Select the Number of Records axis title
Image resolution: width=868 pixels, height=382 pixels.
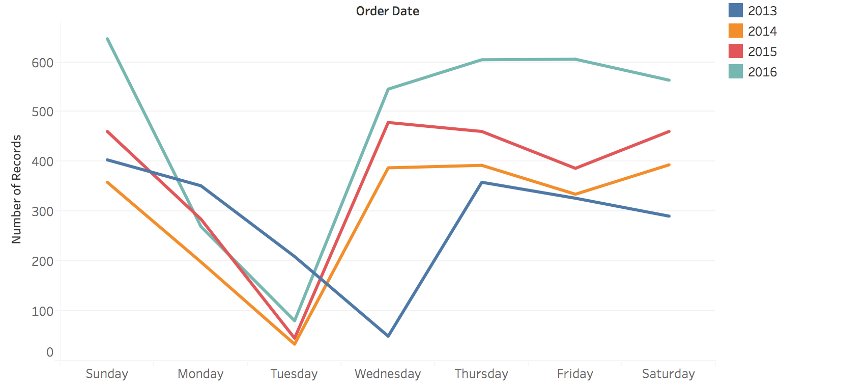16,189
